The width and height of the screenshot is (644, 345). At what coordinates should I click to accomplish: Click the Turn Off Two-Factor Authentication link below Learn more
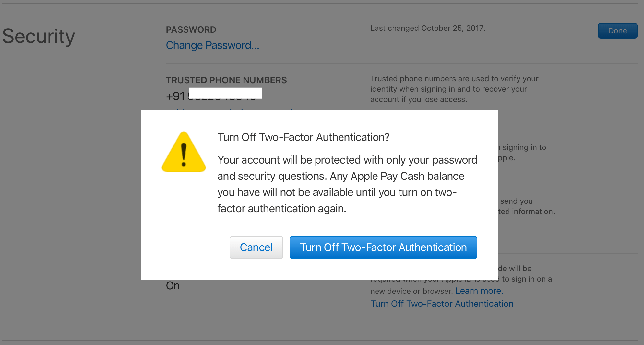[442, 304]
